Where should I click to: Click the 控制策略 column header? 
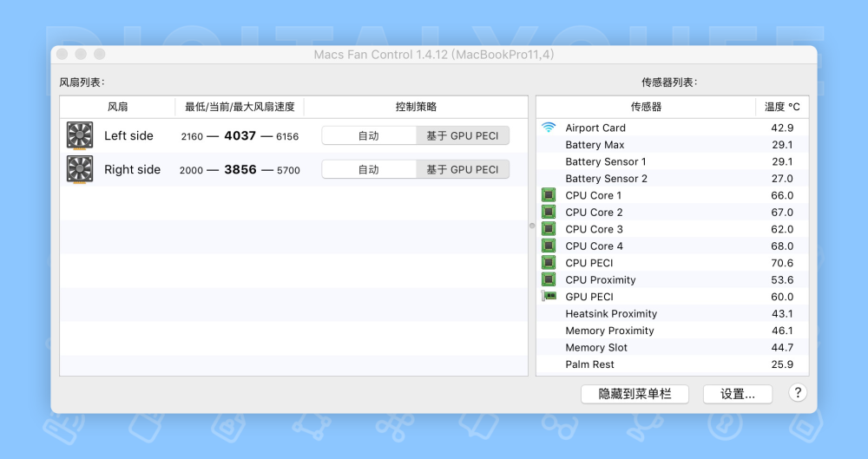click(x=416, y=107)
